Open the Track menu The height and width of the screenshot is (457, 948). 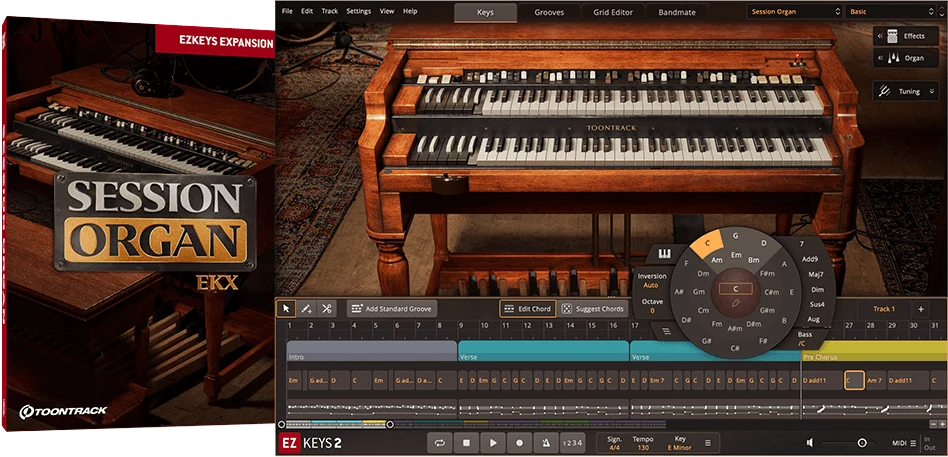[x=330, y=11]
